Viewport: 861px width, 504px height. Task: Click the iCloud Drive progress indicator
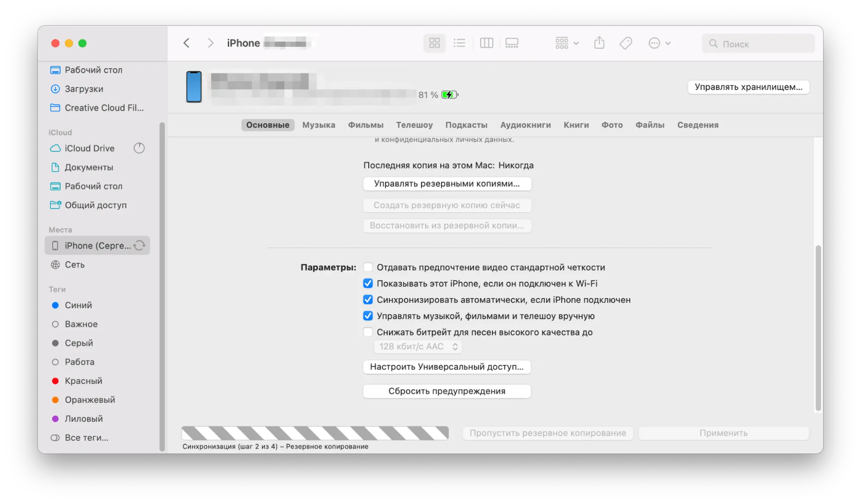(139, 148)
